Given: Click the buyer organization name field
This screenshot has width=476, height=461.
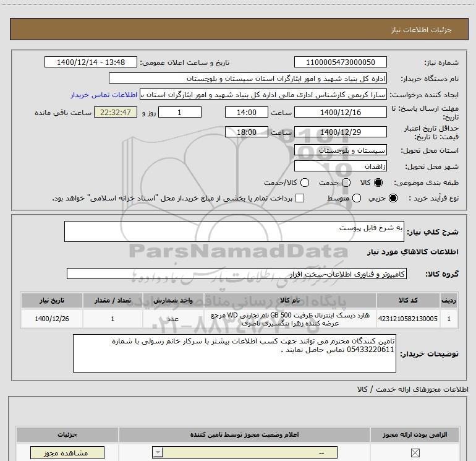Looking at the screenshot, I should coord(248,79).
